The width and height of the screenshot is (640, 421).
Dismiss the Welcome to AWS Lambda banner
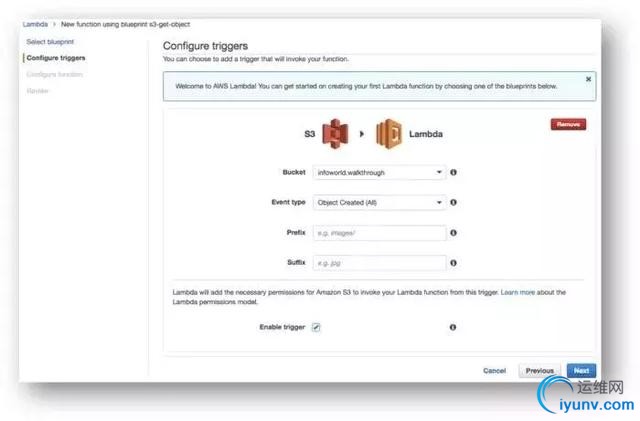588,78
